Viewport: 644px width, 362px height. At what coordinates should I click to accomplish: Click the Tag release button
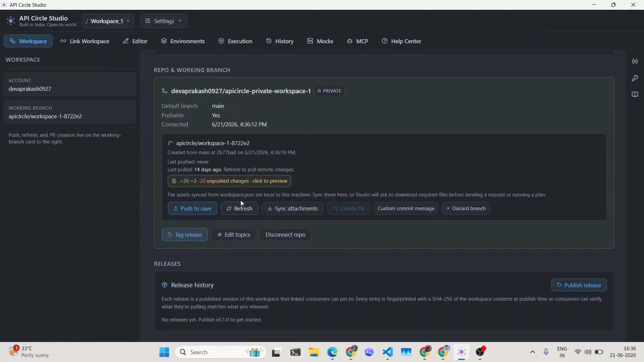click(x=185, y=235)
